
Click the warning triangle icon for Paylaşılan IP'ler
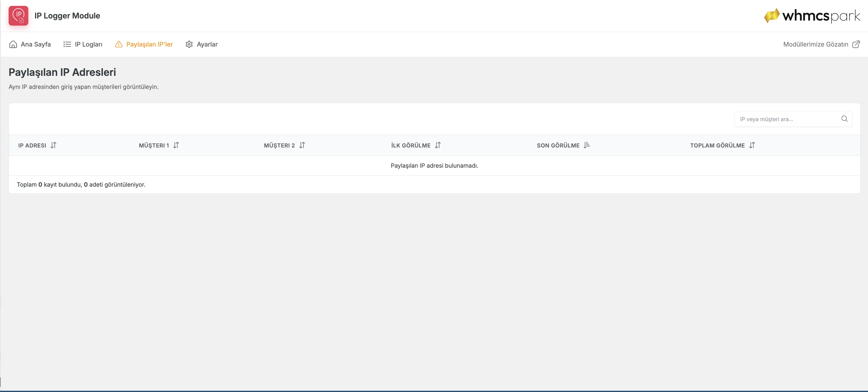click(119, 44)
